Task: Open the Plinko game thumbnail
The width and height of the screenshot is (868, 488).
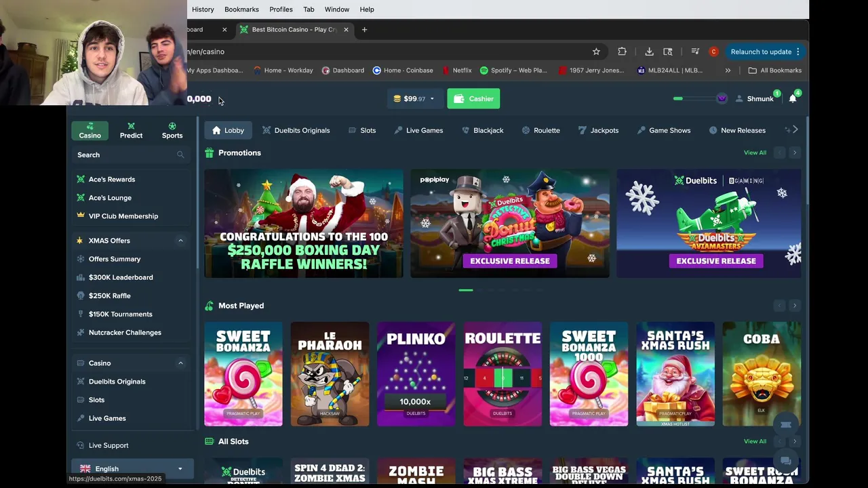Action: [x=416, y=374]
